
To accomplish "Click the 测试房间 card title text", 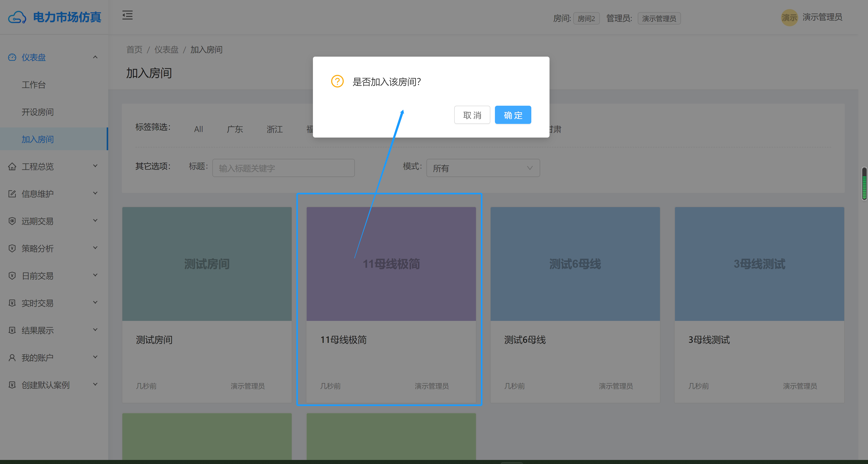I will [x=154, y=340].
